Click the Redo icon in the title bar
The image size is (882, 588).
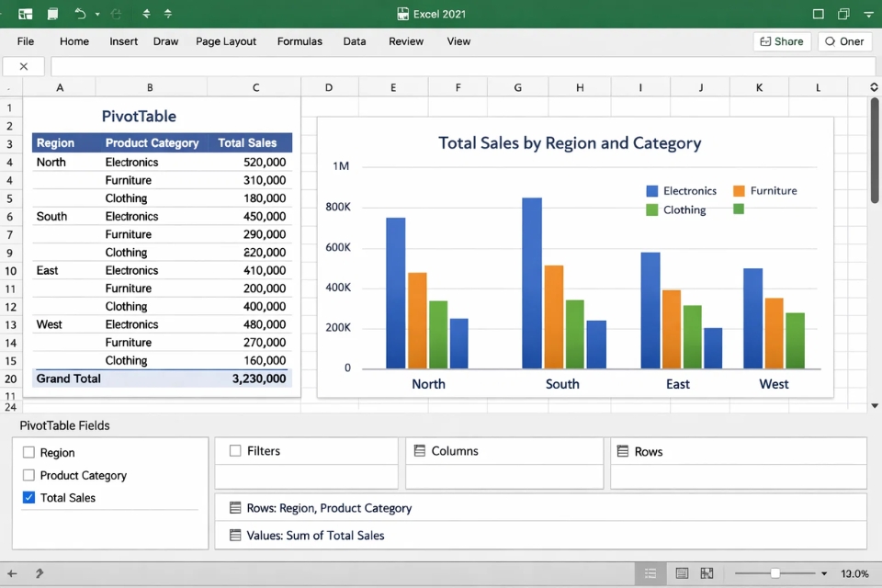coord(116,14)
